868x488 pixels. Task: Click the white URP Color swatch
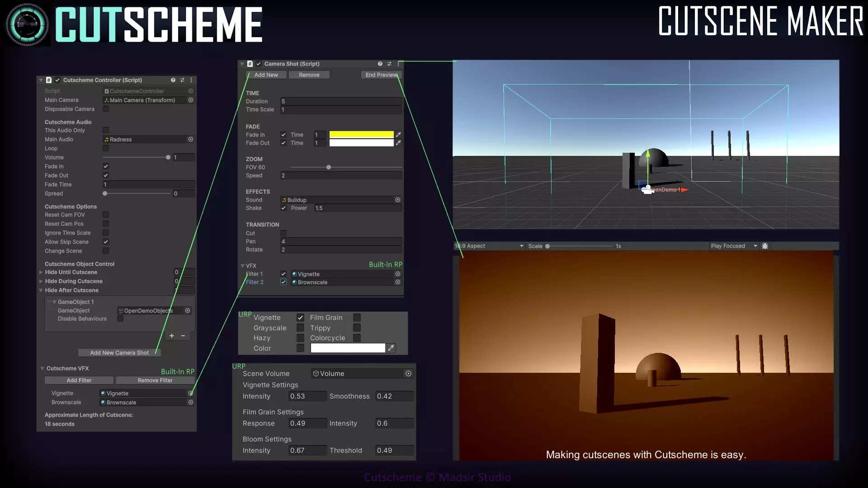click(348, 348)
